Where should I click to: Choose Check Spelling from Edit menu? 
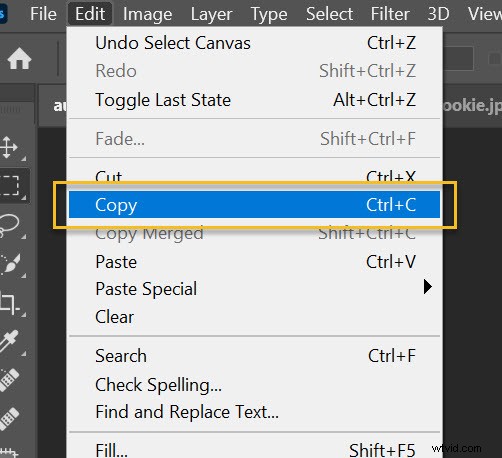click(255, 385)
